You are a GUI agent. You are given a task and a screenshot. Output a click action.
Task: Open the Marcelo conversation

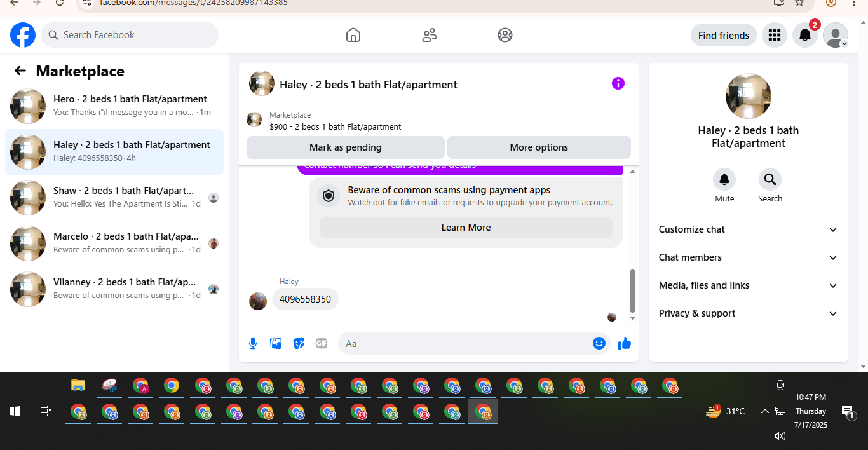114,243
